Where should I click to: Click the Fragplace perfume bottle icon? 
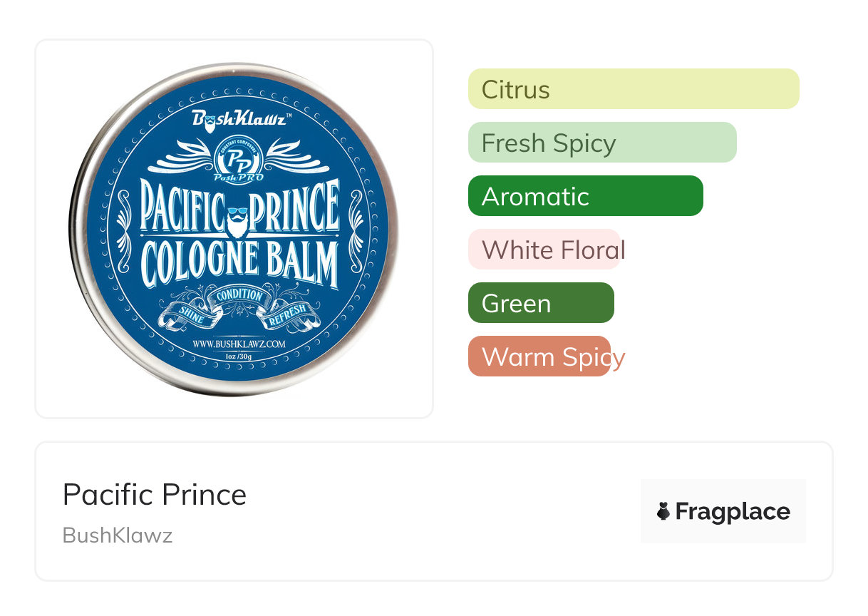tap(663, 511)
